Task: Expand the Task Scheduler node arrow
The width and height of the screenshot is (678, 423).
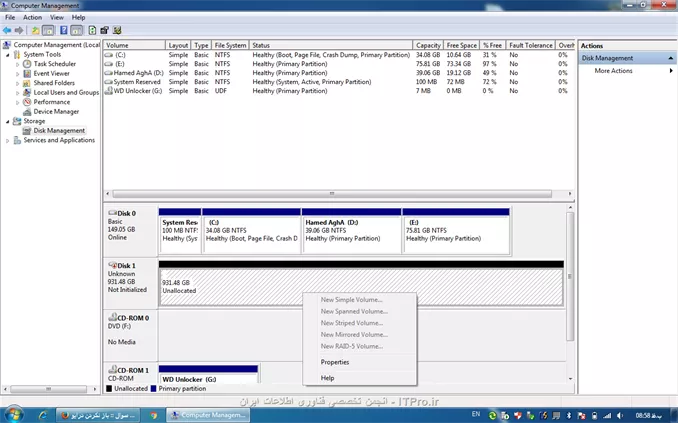Action: 18,64
